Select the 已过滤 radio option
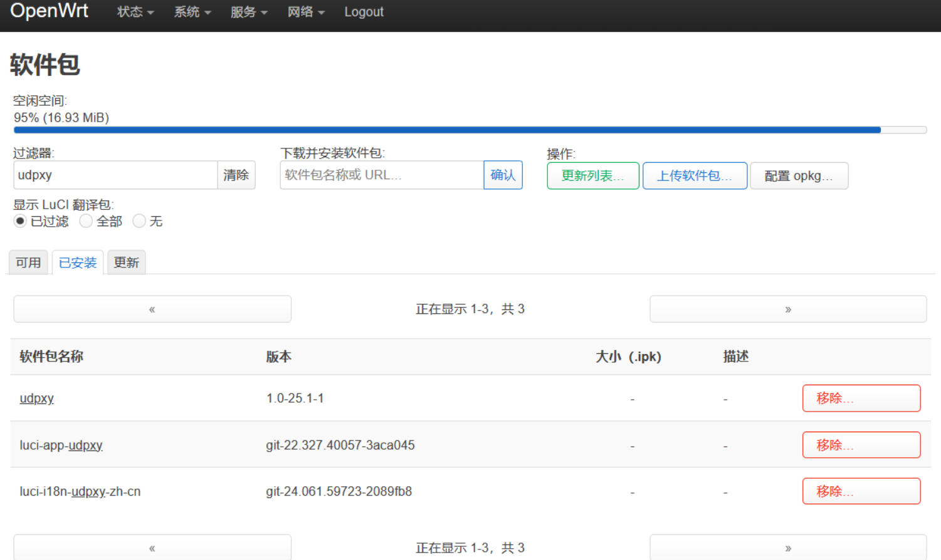This screenshot has width=941, height=560. (x=20, y=221)
